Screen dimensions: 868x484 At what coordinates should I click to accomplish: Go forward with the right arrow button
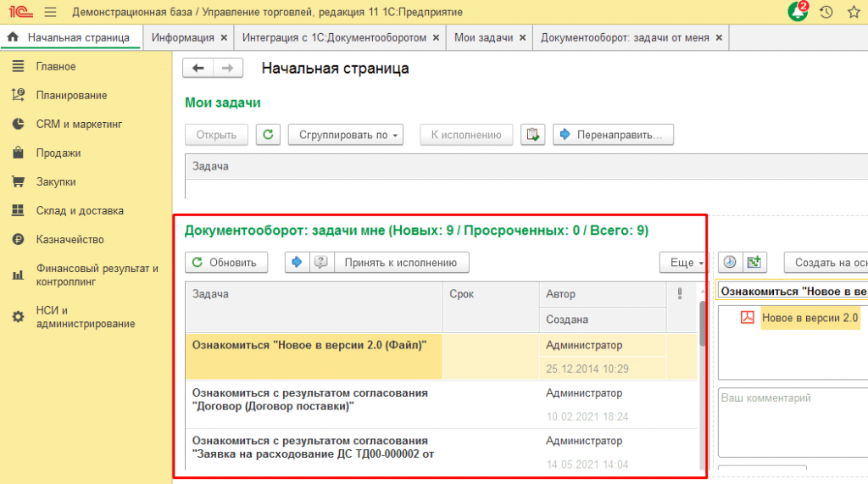tap(227, 68)
